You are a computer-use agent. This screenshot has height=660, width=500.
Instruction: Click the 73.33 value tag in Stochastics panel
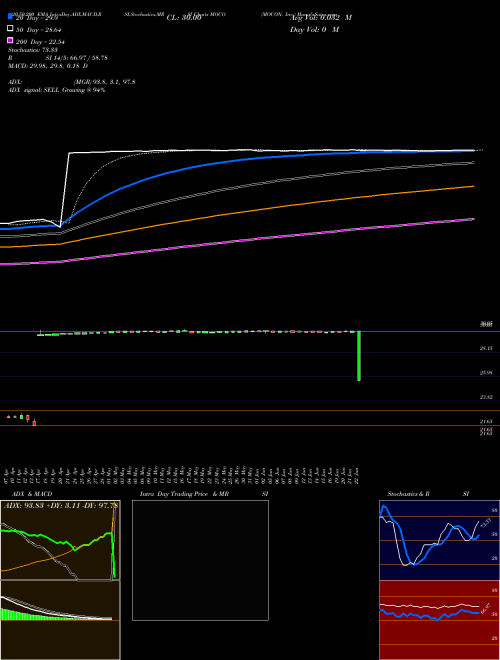click(486, 524)
